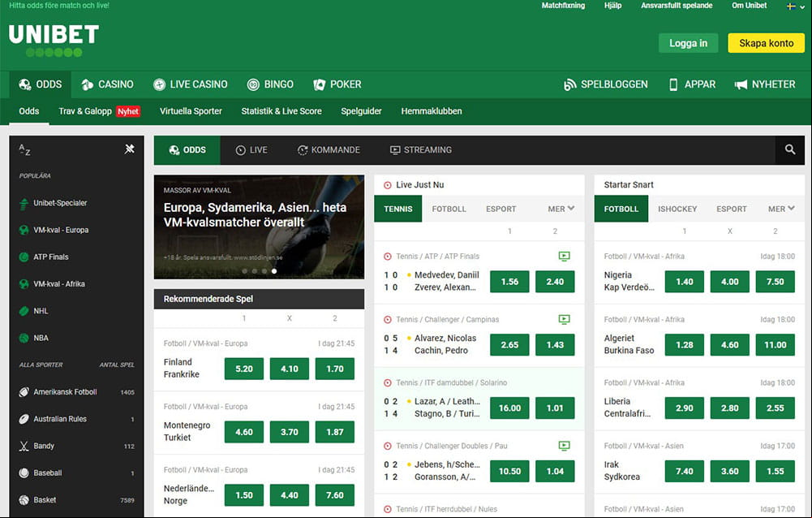The width and height of the screenshot is (812, 518).
Task: Click the Unibet-Specialer sidebar icon
Action: (x=24, y=203)
